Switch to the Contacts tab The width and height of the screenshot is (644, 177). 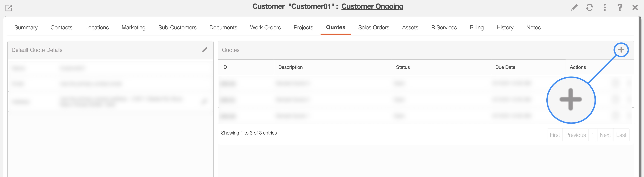61,27
